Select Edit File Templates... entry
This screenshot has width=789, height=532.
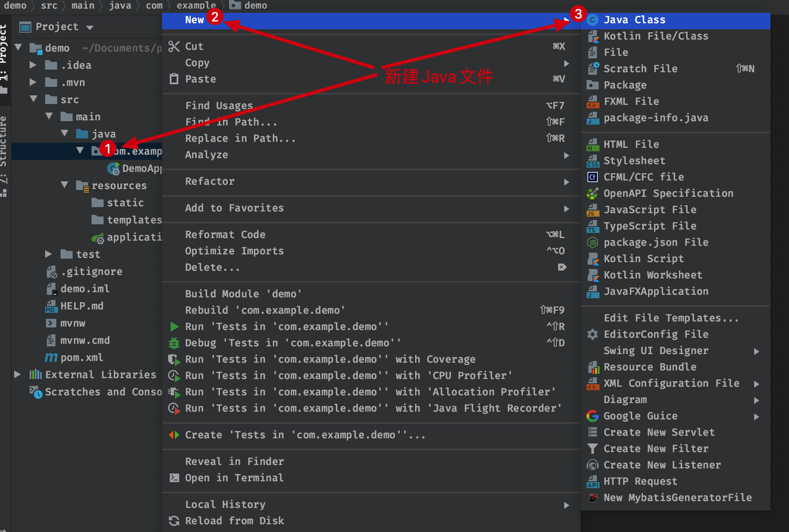676,318
